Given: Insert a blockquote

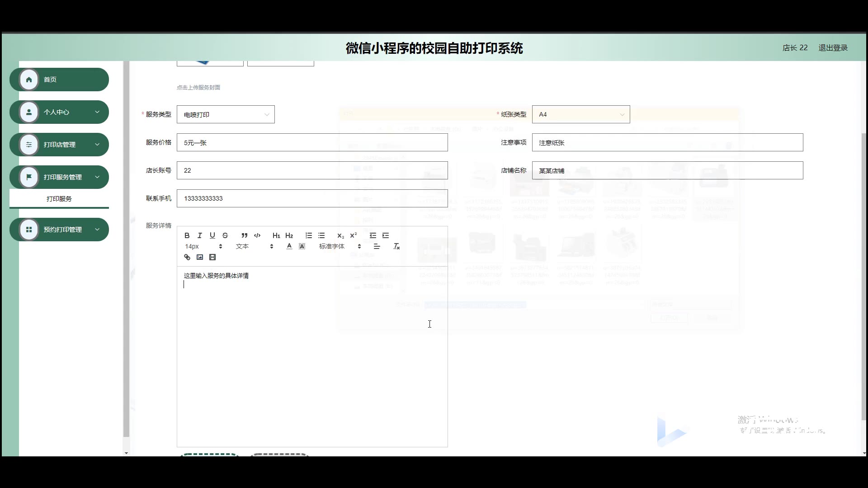Looking at the screenshot, I should click(244, 235).
